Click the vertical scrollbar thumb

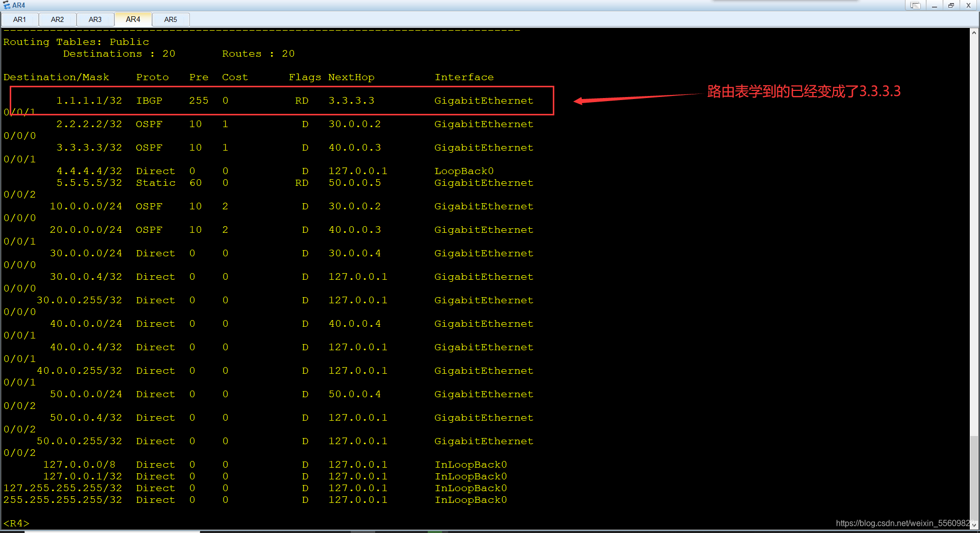(x=974, y=477)
